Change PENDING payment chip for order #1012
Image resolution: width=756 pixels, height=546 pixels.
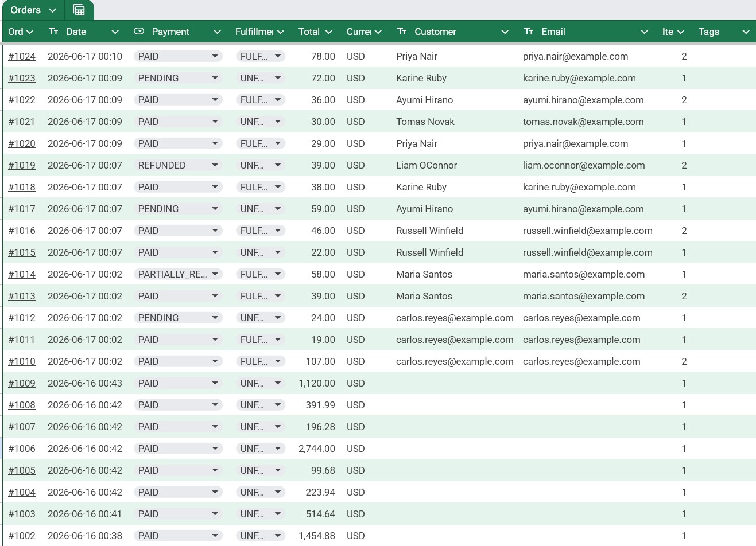pos(178,318)
